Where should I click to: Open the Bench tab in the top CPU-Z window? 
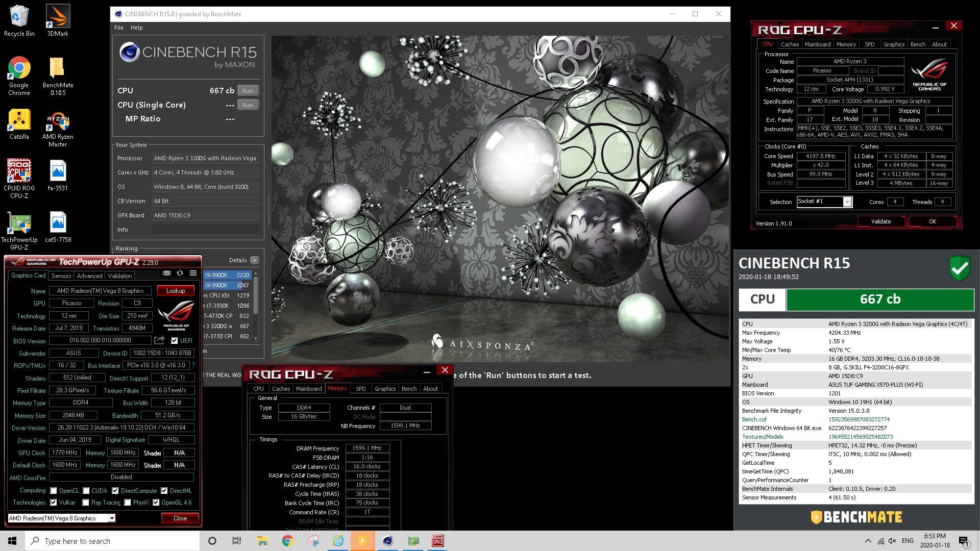[x=918, y=44]
